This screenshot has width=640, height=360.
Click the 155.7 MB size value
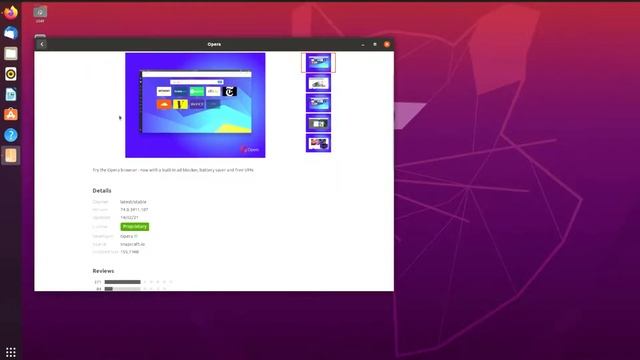[x=130, y=252]
